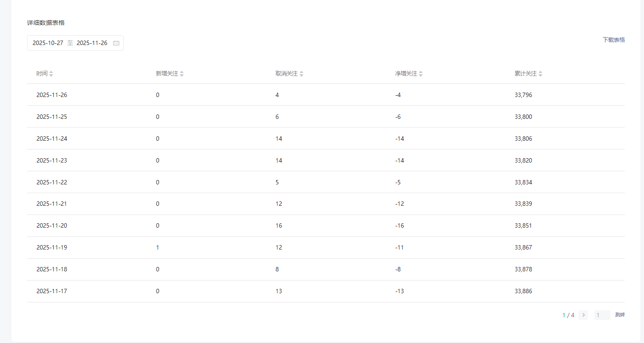This screenshot has height=343, width=644.
Task: Click cumulative value 33,886
Action: (x=523, y=291)
